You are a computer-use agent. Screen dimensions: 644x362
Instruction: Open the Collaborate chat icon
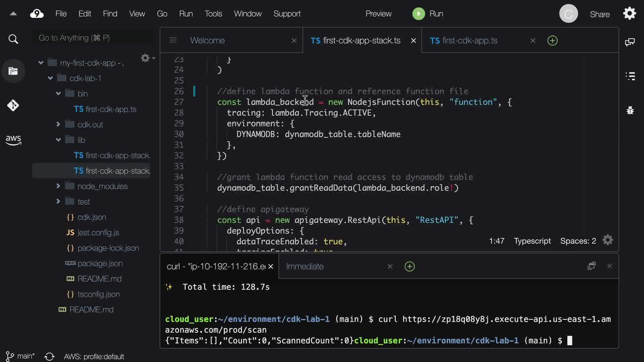pyautogui.click(x=630, y=42)
